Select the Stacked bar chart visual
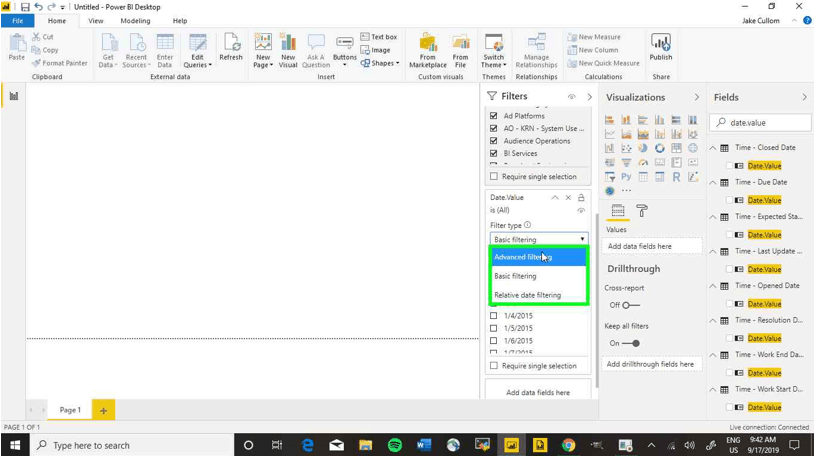Image resolution: width=815 pixels, height=458 pixels. point(609,120)
